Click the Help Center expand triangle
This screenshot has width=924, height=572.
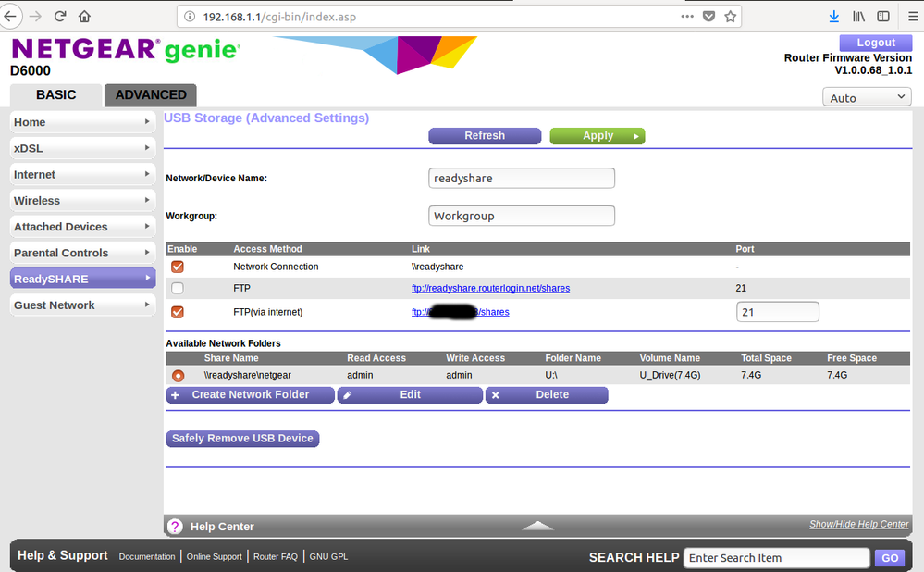pos(537,526)
